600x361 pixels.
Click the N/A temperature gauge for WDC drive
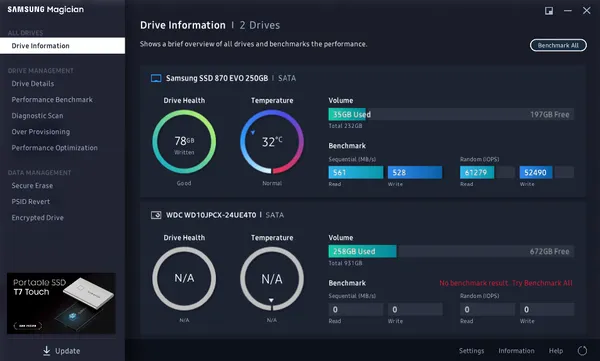pos(272,278)
